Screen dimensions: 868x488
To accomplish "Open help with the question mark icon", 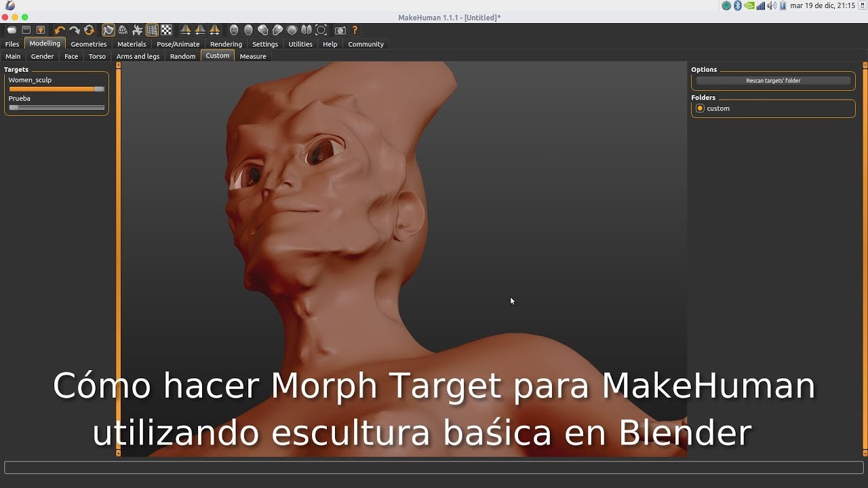I will click(x=355, y=30).
